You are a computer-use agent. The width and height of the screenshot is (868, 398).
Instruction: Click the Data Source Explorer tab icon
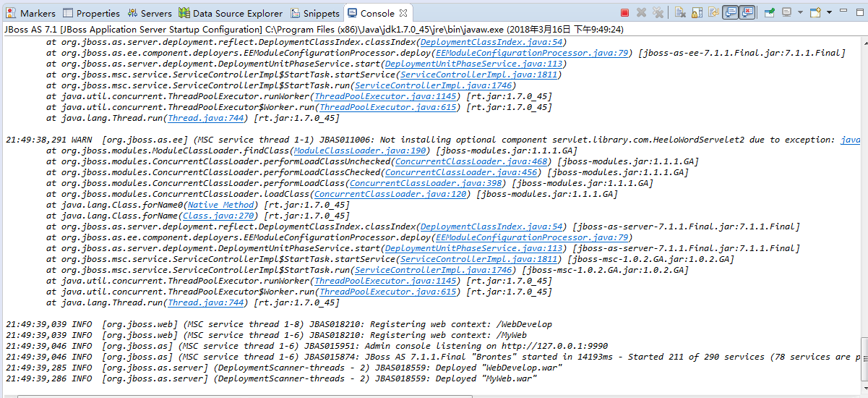click(x=184, y=13)
